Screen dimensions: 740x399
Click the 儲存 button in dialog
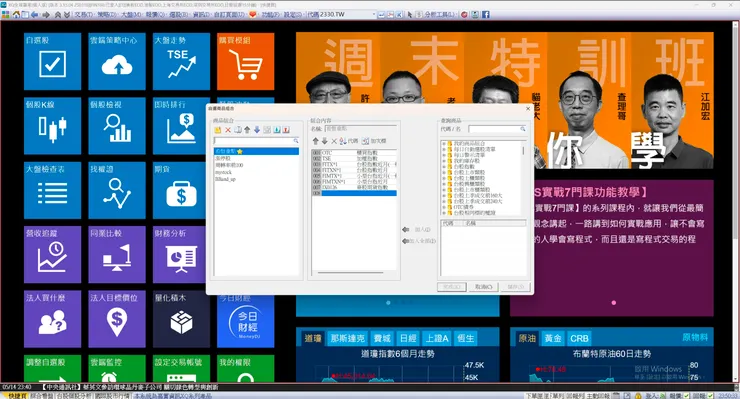516,287
